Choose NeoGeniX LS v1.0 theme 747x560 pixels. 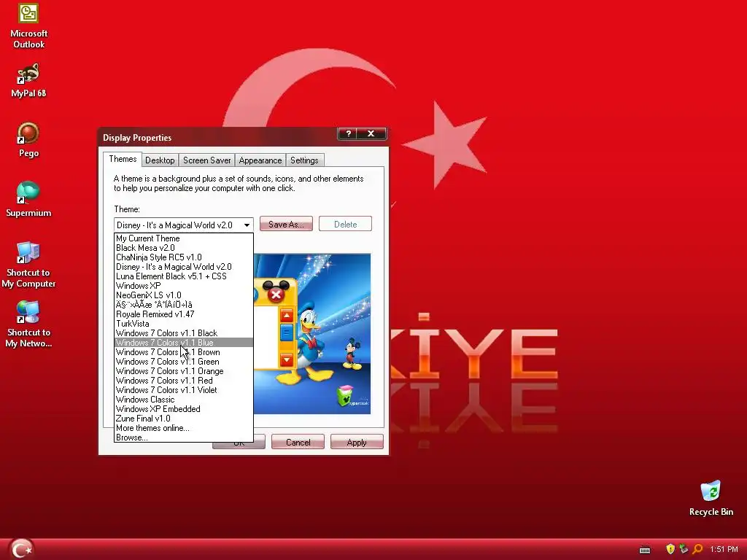pos(183,295)
